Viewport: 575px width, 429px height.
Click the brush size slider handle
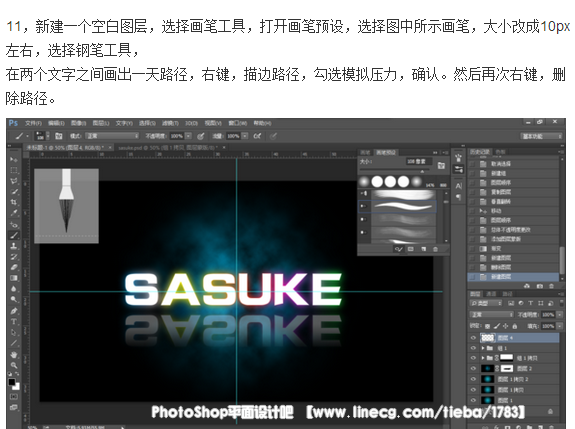click(422, 171)
